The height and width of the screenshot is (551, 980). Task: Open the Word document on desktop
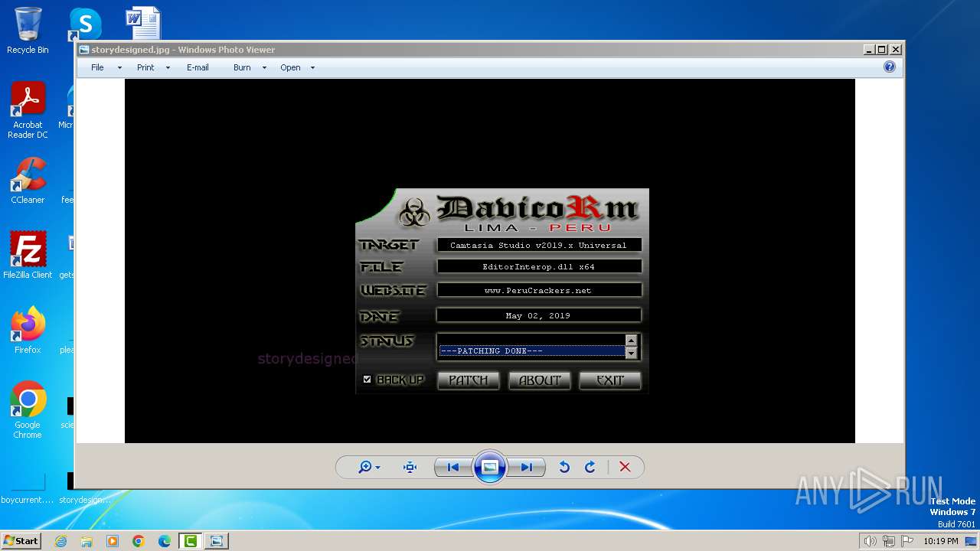coord(143,23)
